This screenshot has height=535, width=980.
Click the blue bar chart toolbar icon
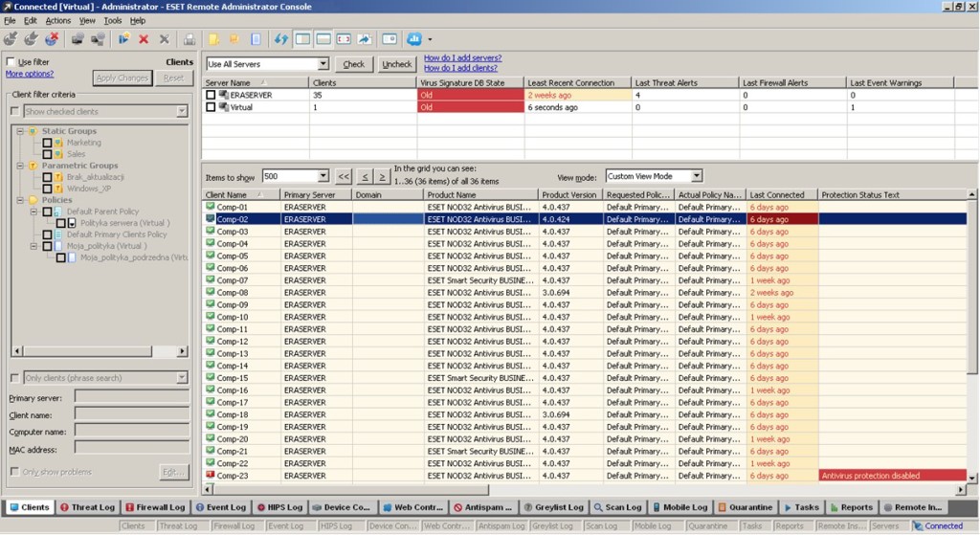pos(414,39)
